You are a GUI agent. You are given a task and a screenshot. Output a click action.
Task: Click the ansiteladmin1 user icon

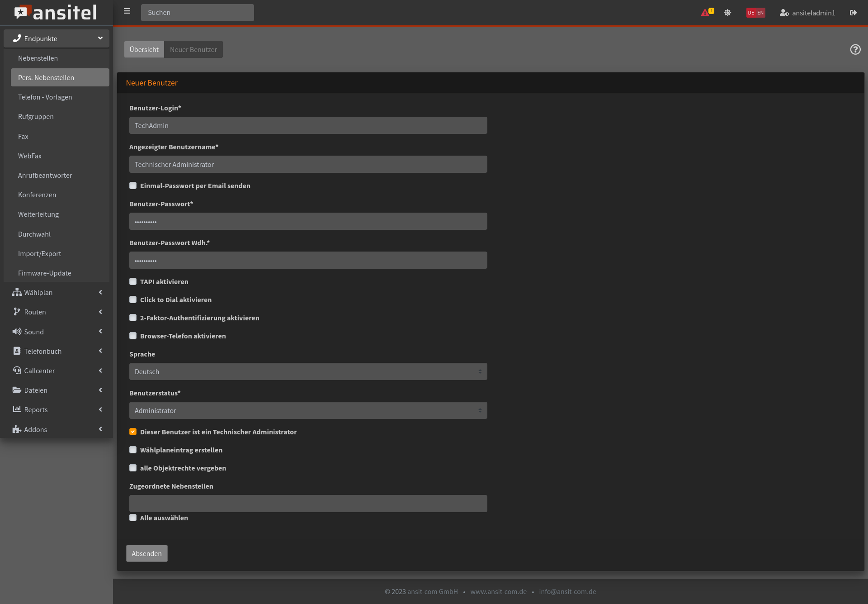coord(784,13)
